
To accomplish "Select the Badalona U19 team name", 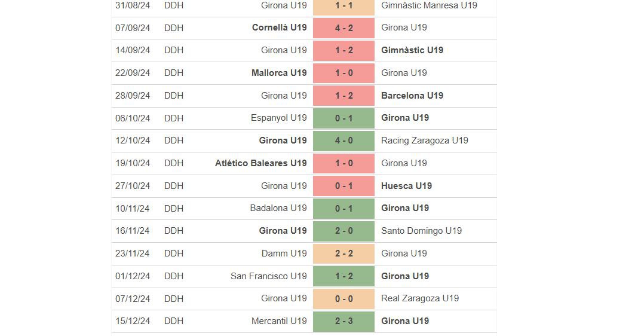I will pos(278,208).
